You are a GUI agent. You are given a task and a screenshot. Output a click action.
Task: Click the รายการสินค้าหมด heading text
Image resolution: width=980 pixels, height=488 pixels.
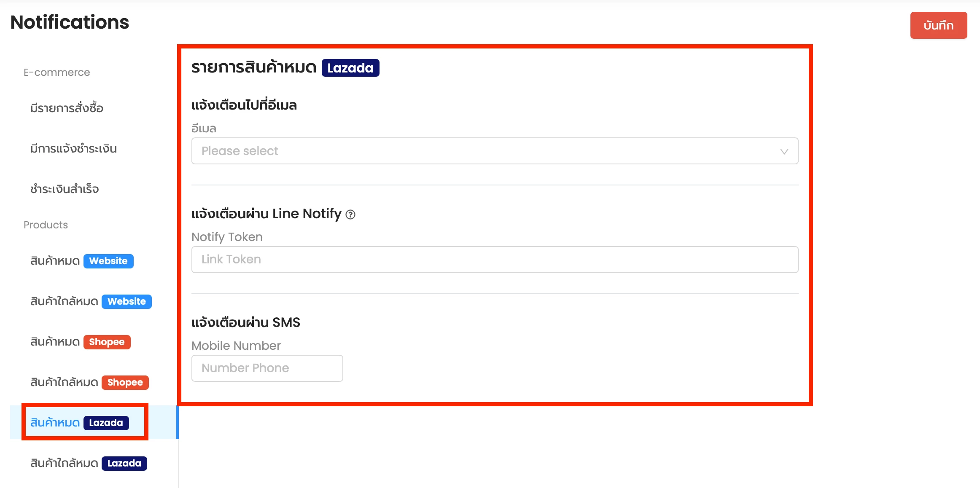coord(254,67)
